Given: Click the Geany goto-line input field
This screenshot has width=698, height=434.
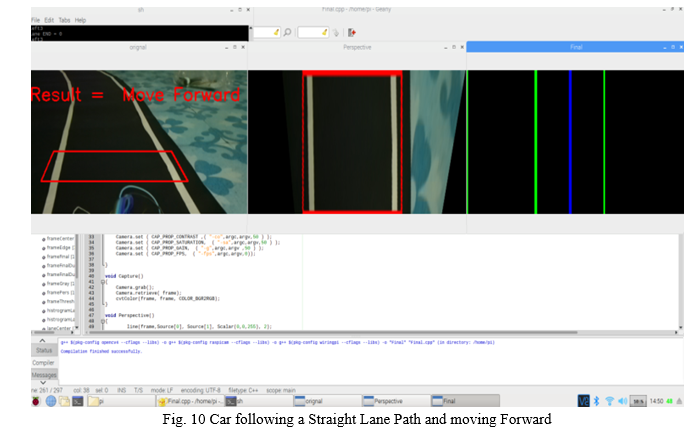Looking at the screenshot, I should (x=313, y=32).
